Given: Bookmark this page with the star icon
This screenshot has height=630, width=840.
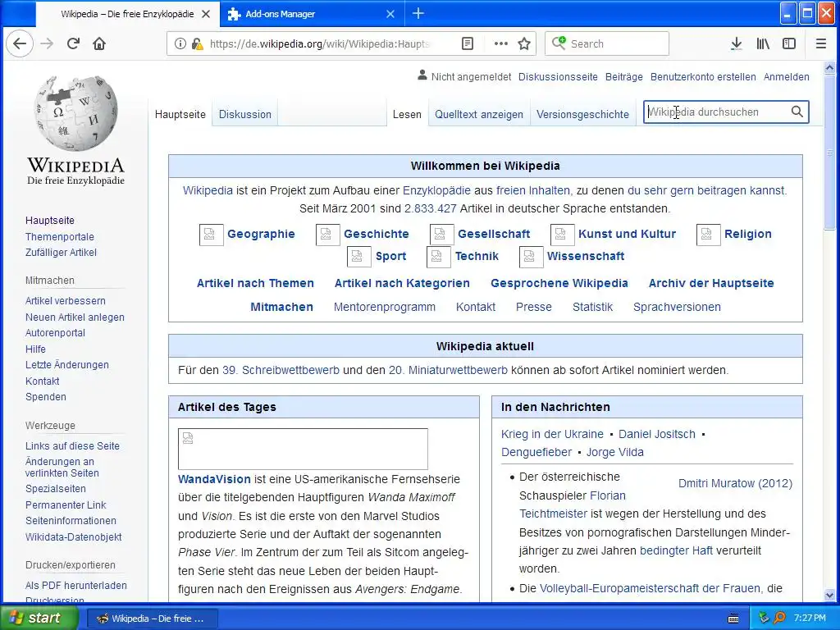Looking at the screenshot, I should coord(524,44).
